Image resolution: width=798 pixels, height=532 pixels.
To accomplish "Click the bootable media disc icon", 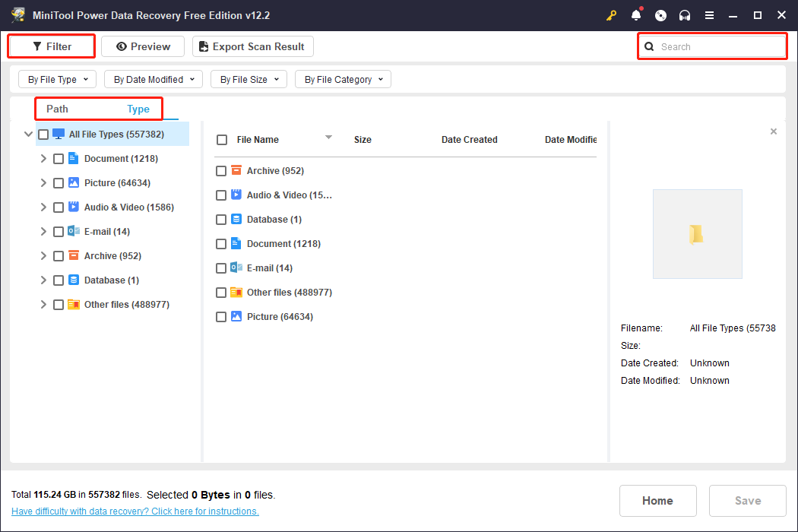I will coord(660,15).
